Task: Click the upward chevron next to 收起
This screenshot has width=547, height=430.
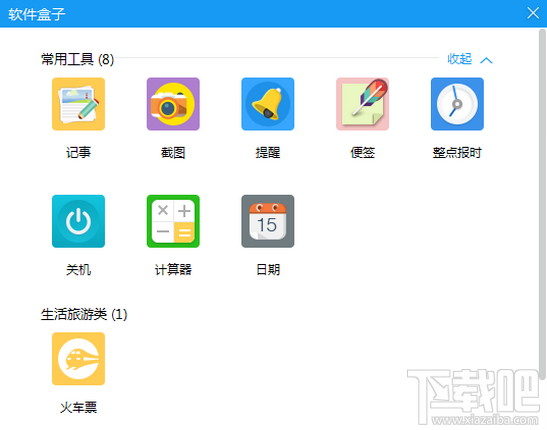Action: (x=486, y=60)
